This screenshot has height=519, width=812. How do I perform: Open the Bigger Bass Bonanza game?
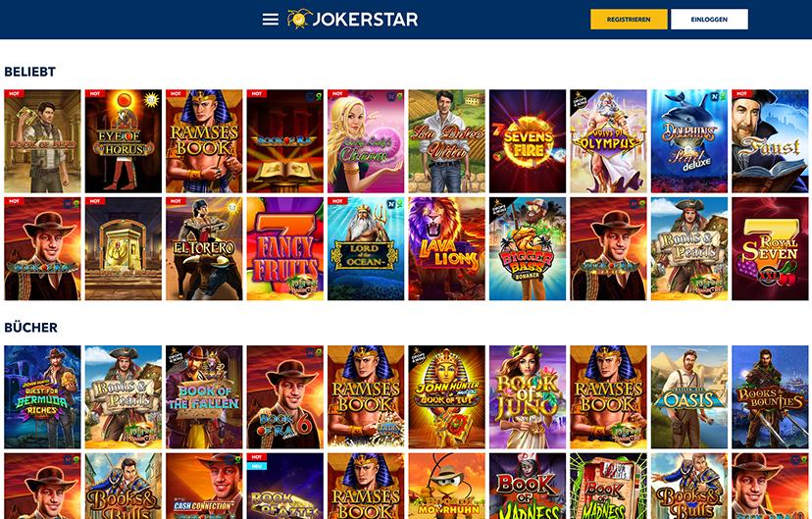click(528, 248)
